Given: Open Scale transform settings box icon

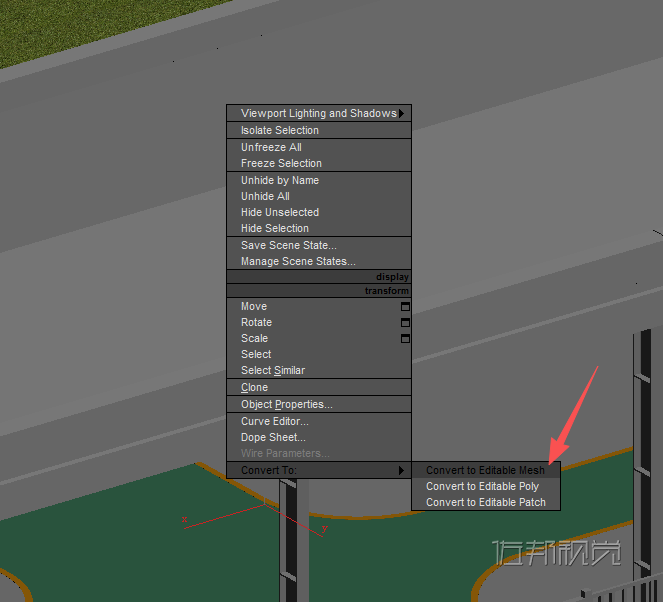Looking at the screenshot, I should [x=405, y=339].
